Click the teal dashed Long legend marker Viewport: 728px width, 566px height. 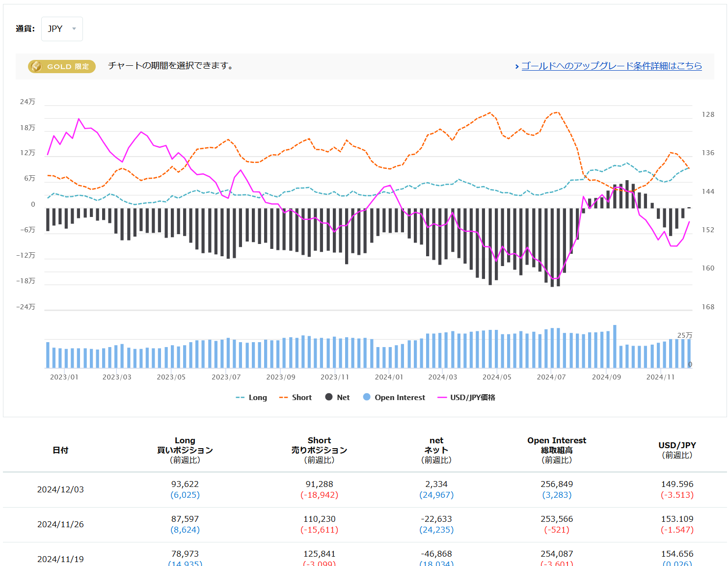point(240,398)
